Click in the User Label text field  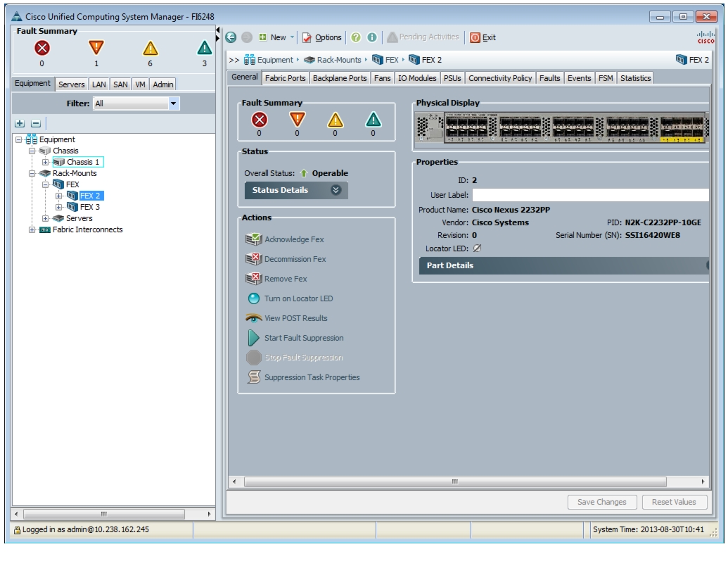(590, 195)
